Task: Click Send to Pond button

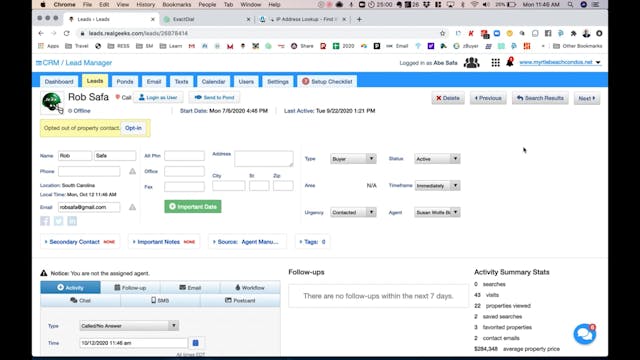Action: pos(214,98)
